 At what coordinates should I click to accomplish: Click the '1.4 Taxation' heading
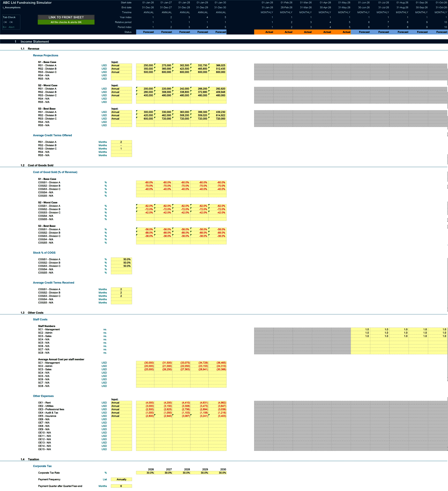(30, 459)
